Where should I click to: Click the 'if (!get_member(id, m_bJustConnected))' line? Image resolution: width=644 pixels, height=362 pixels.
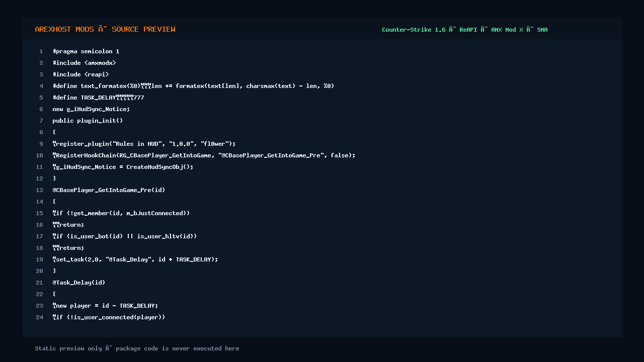point(121,213)
